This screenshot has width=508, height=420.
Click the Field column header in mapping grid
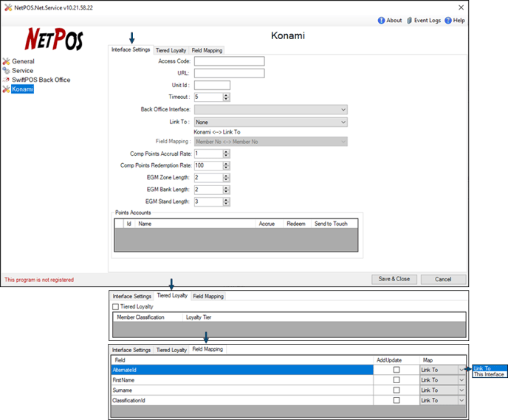tap(242, 360)
